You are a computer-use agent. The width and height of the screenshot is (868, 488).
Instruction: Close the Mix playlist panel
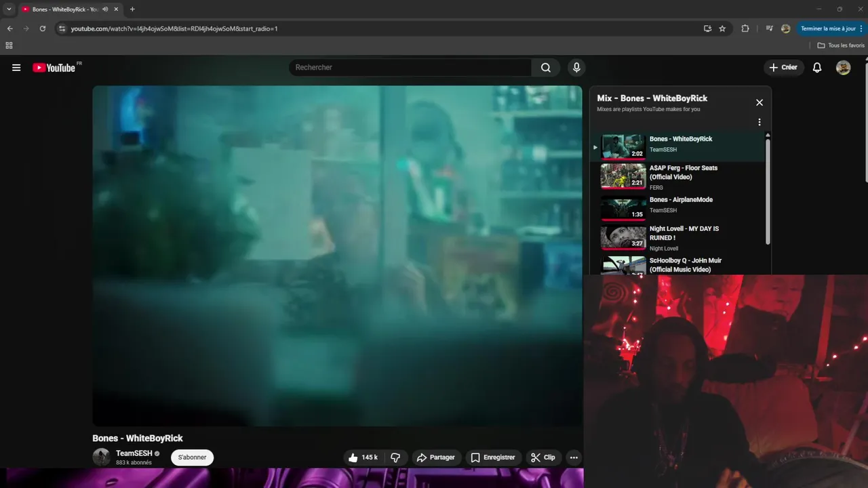click(x=759, y=102)
